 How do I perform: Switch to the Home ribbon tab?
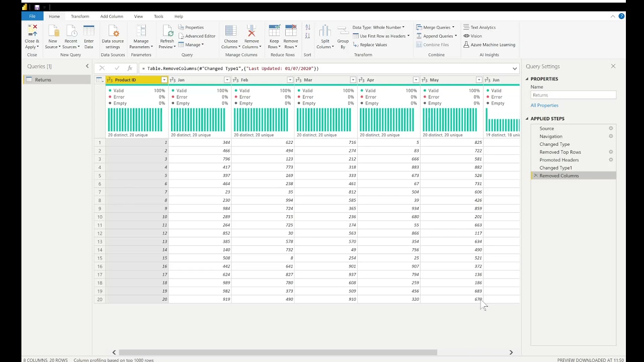[54, 16]
